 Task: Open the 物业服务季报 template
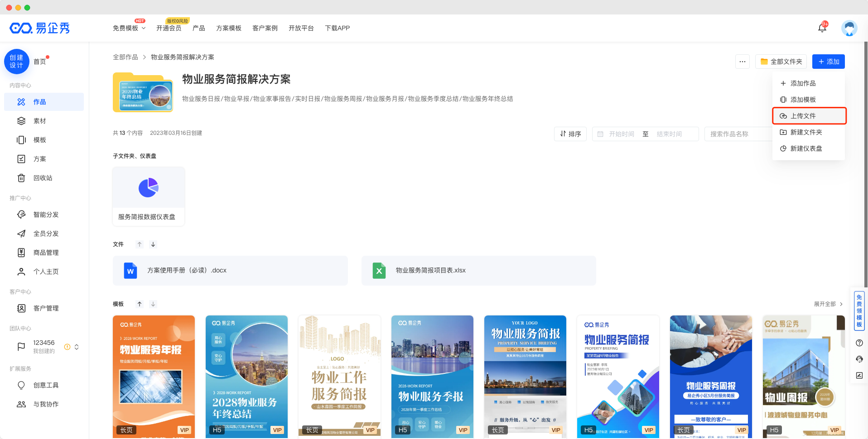pos(432,377)
